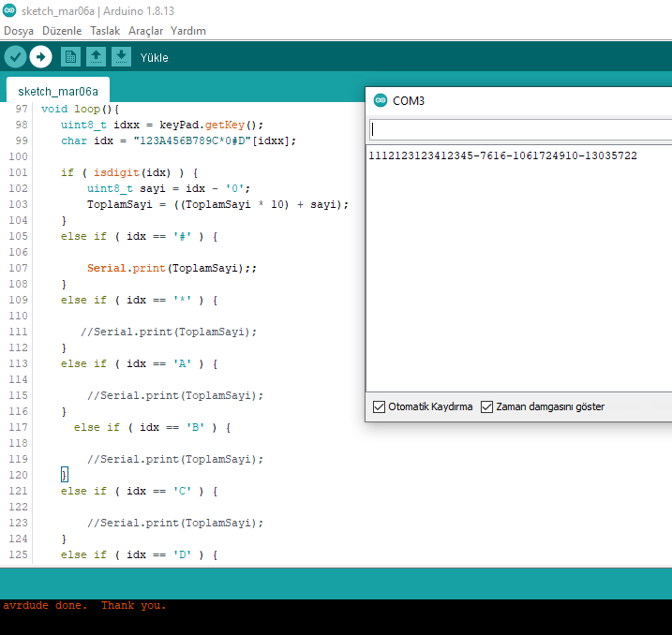Viewport: 672px width, 635px height.
Task: Open the Dosya menu
Action: click(x=19, y=31)
